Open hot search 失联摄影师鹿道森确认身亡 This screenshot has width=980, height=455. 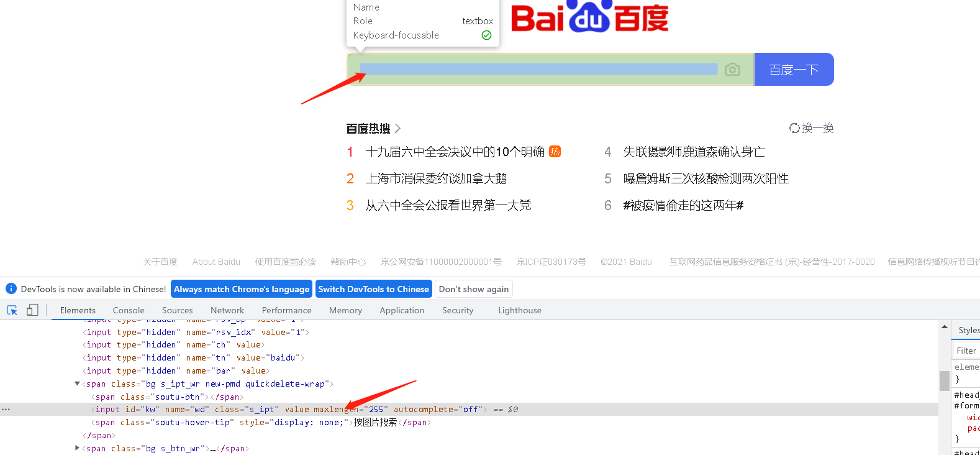click(x=694, y=152)
